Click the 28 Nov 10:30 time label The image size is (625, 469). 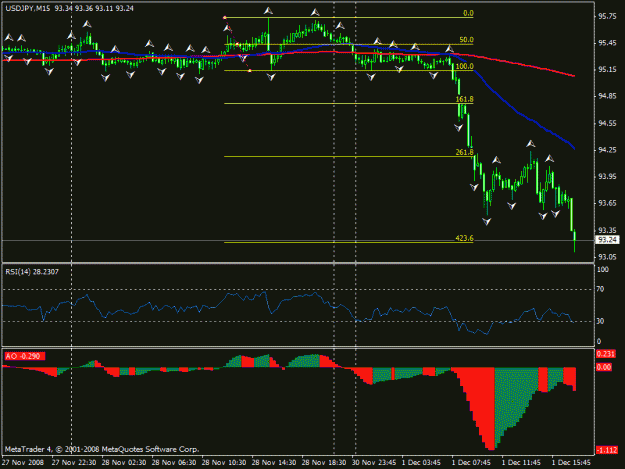224,462
